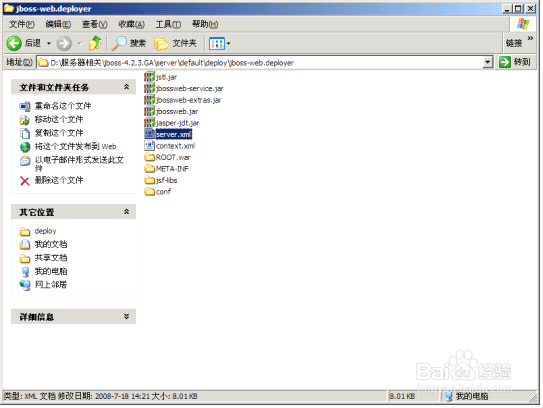
Task: Click 移动这个文件 move link
Action: (59, 119)
